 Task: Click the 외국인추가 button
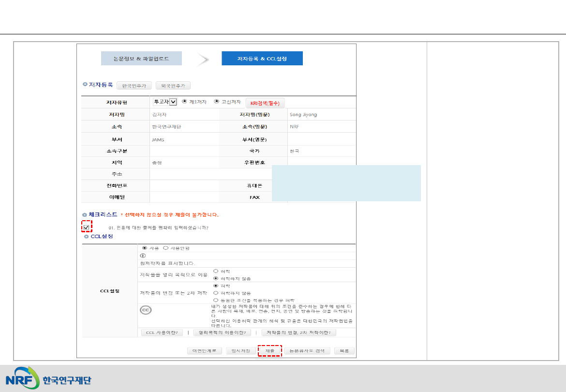173,86
